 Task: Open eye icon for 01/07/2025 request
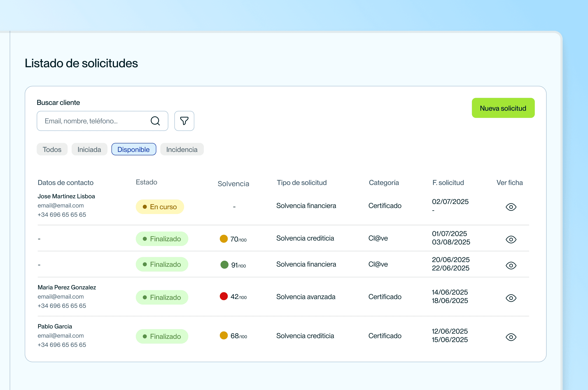(x=511, y=239)
